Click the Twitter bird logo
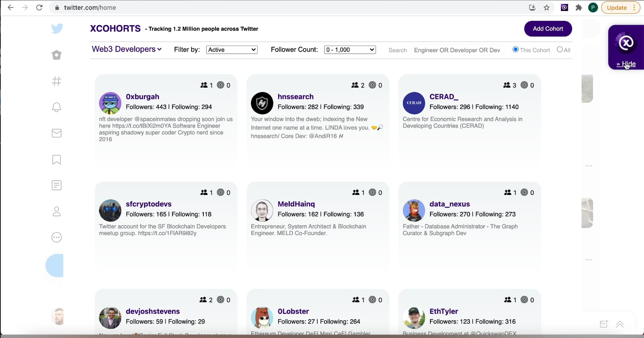 (x=57, y=28)
